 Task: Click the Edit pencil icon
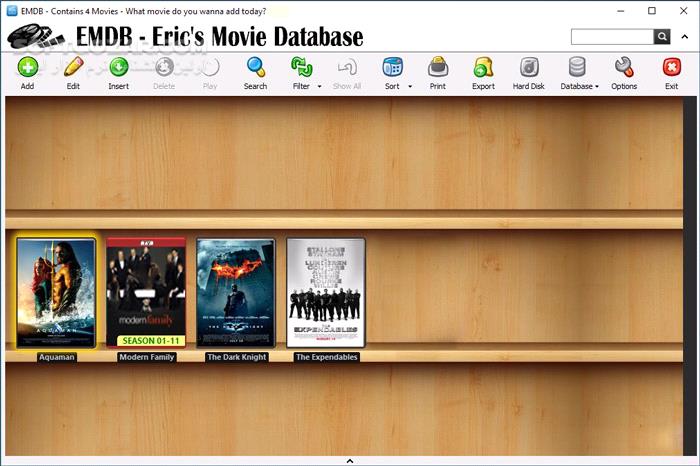(73, 68)
